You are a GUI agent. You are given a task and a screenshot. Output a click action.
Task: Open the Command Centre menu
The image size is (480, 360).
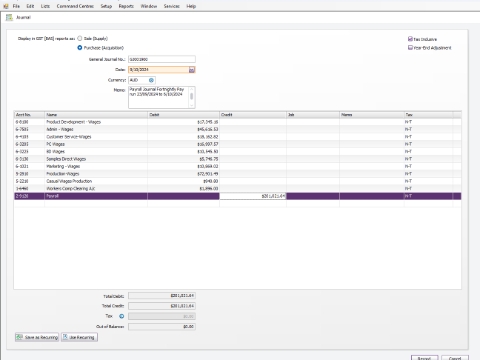click(75, 6)
